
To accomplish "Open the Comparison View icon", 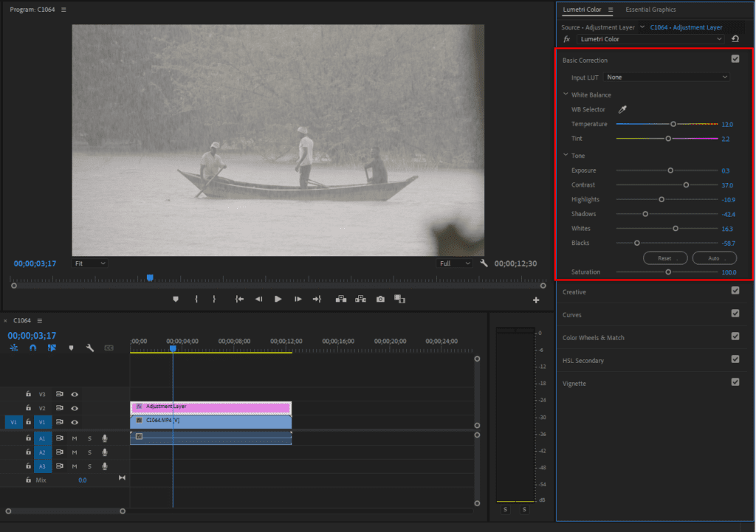I will point(399,299).
